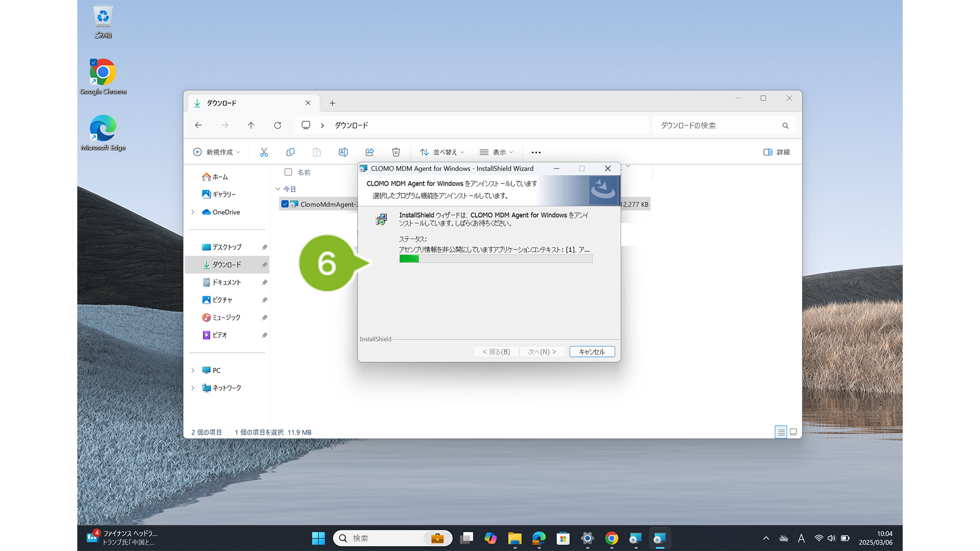This screenshot has height=551, width=980.
Task: Open Chrome from the taskbar
Action: point(611,538)
